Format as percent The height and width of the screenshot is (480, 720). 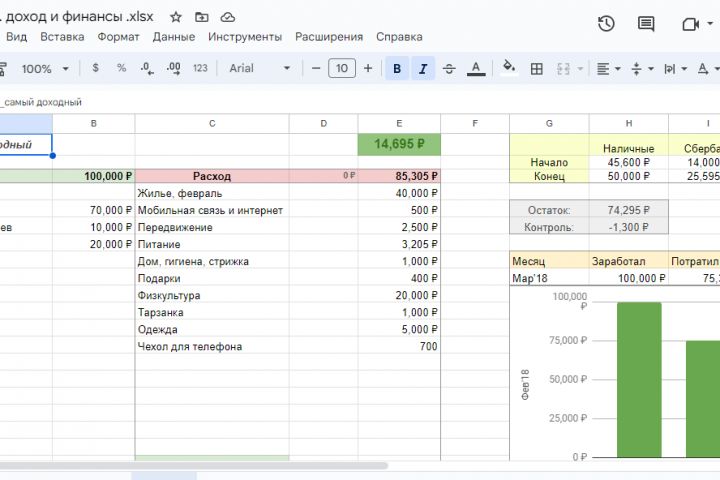(121, 68)
